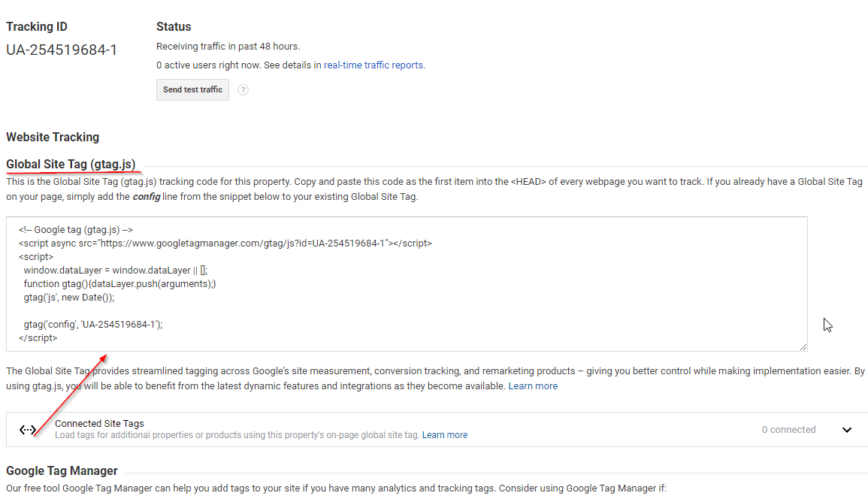Click the Global Site Tag (gtag.js) heading

pos(71,164)
